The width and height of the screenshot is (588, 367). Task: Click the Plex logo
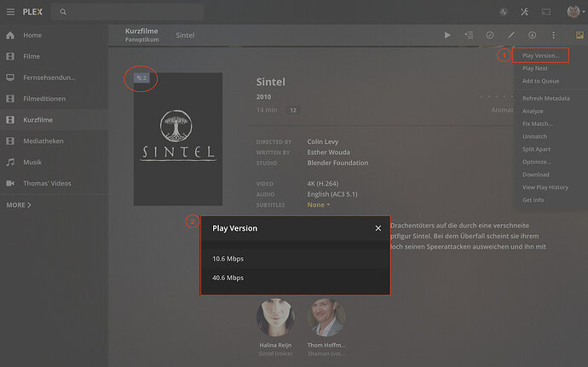click(x=32, y=12)
